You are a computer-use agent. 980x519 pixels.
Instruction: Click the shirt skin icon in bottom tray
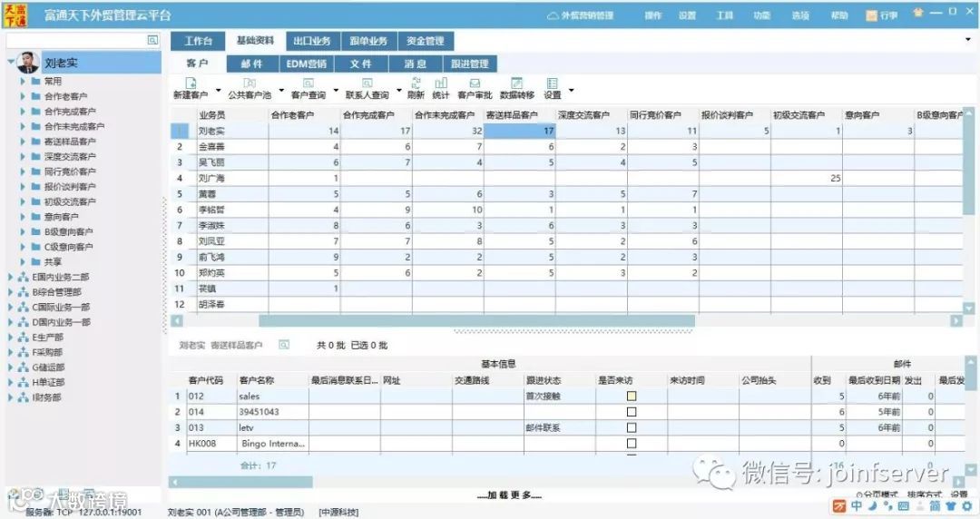951,506
